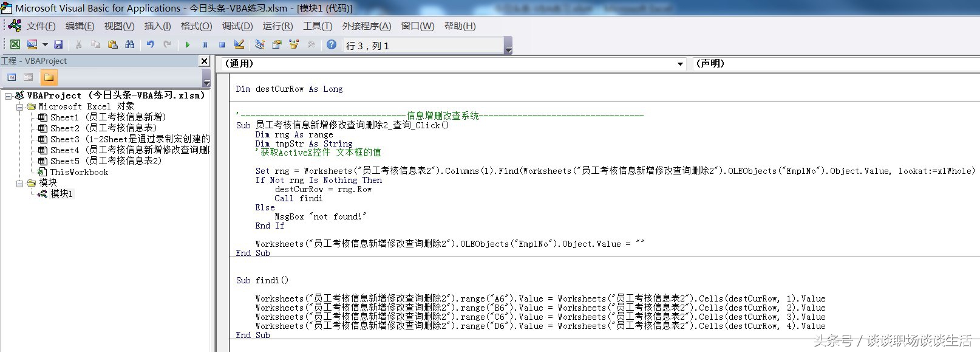Click the 'Sub findi()' code line
This screenshot has width=980, height=352.
[x=262, y=280]
